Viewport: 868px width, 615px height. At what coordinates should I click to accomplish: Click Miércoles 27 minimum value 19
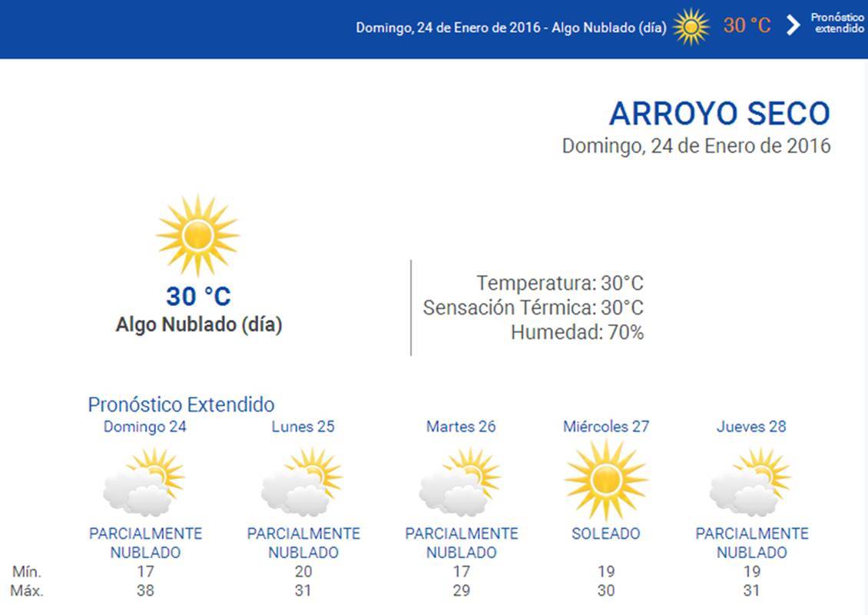[606, 571]
